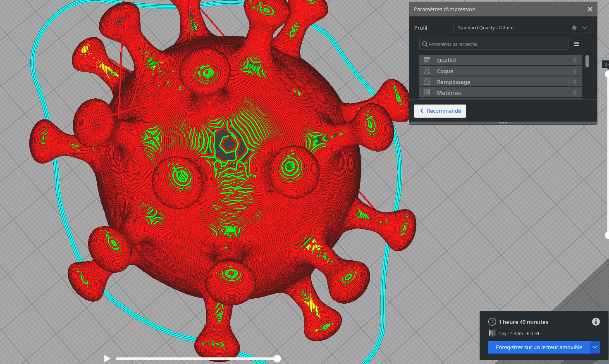Focus the Paramètres de recherche search field

click(494, 44)
